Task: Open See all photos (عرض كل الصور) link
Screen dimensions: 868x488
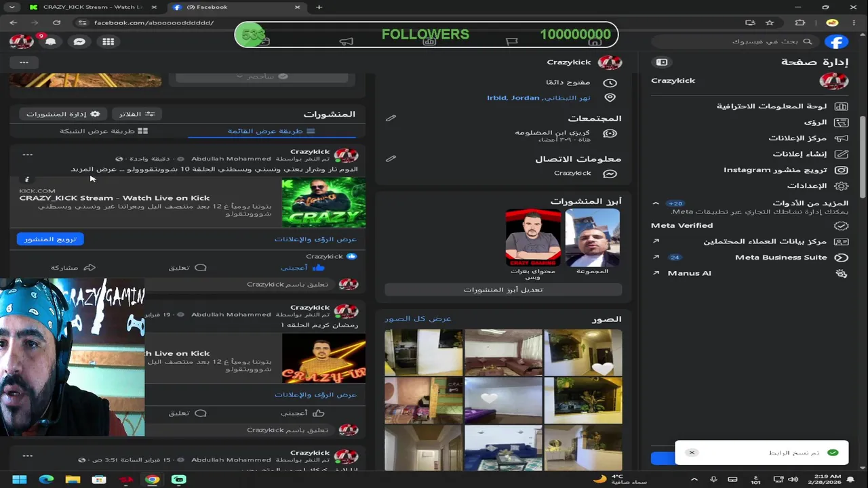Action: click(418, 319)
